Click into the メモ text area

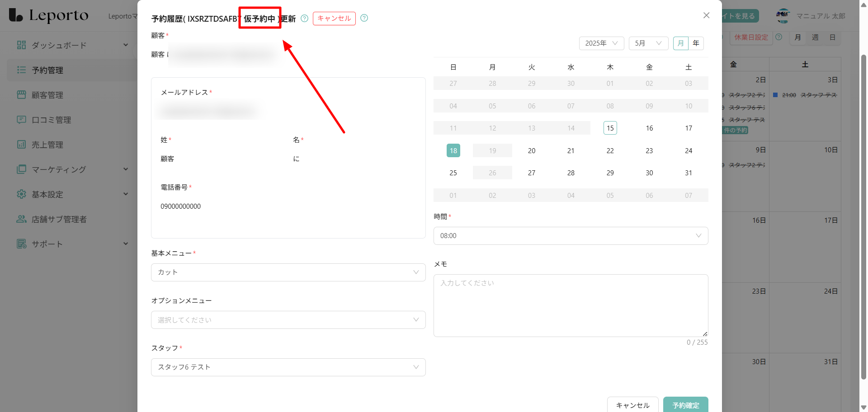coord(571,305)
